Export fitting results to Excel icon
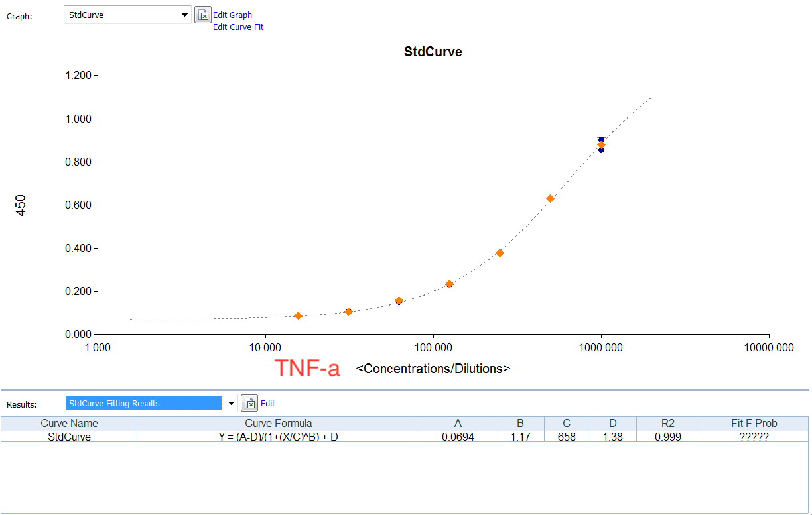The width and height of the screenshot is (812, 515). [x=249, y=403]
